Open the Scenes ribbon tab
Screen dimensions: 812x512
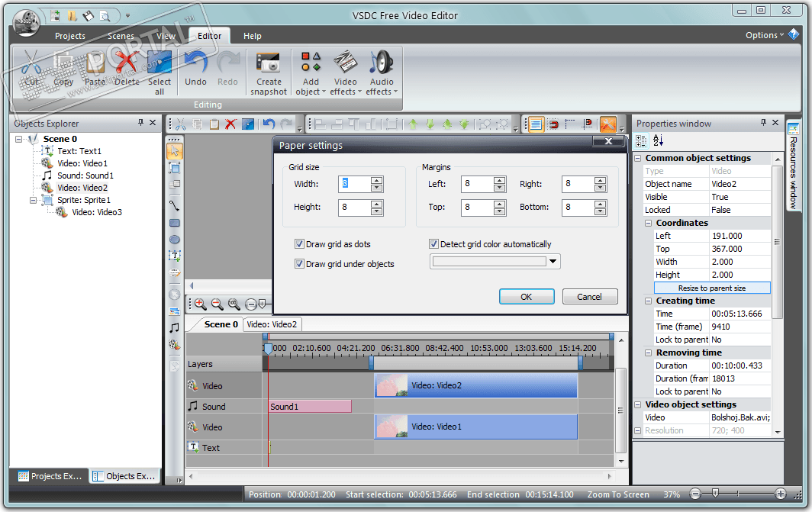point(121,36)
